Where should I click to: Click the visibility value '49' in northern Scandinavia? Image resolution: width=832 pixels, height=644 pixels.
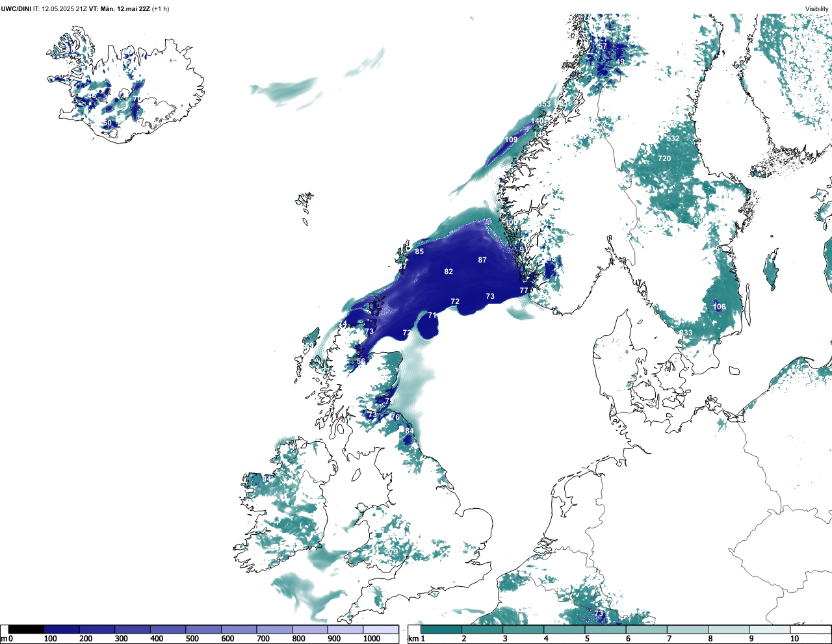(620, 62)
